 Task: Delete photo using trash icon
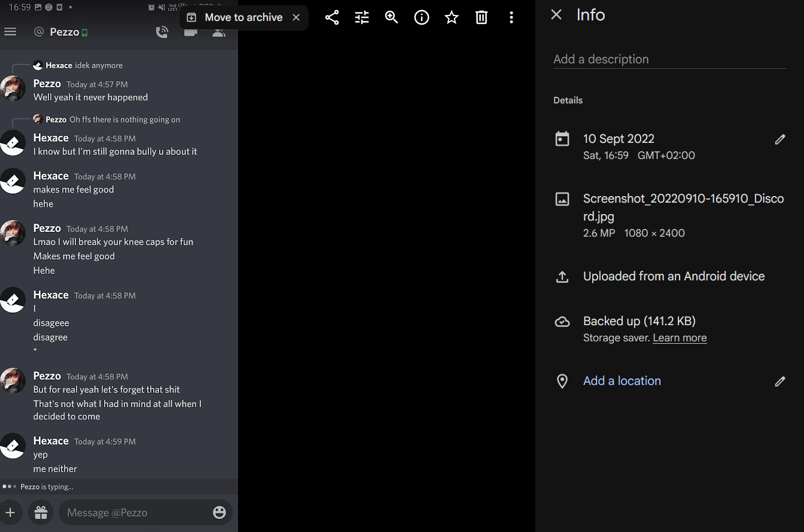[482, 18]
